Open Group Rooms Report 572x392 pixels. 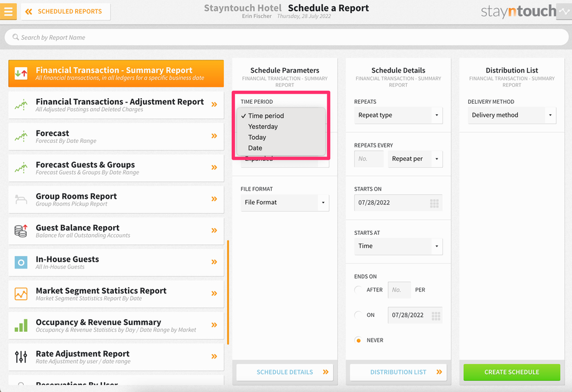point(116,199)
